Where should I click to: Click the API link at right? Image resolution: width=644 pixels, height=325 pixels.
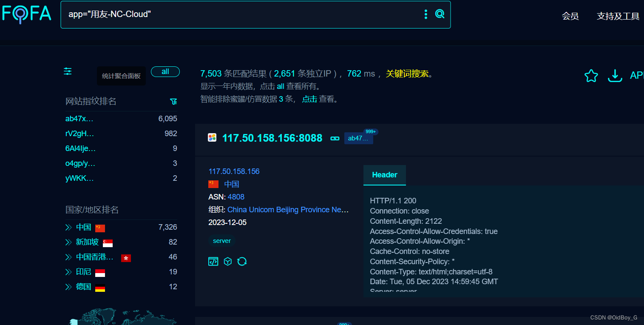click(637, 75)
